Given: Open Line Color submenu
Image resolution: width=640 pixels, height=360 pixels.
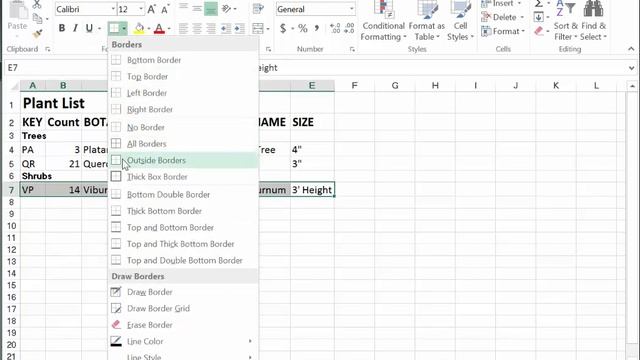Looking at the screenshot, I should click(183, 341).
